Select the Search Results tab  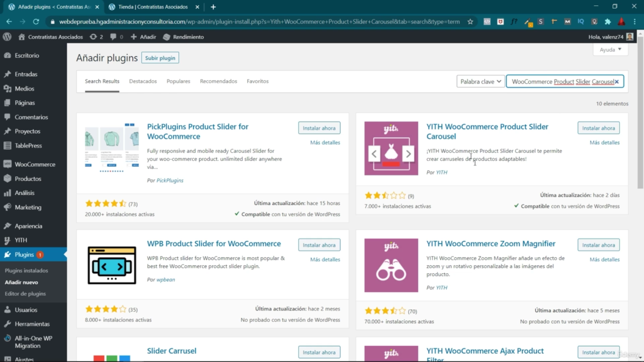tap(102, 81)
